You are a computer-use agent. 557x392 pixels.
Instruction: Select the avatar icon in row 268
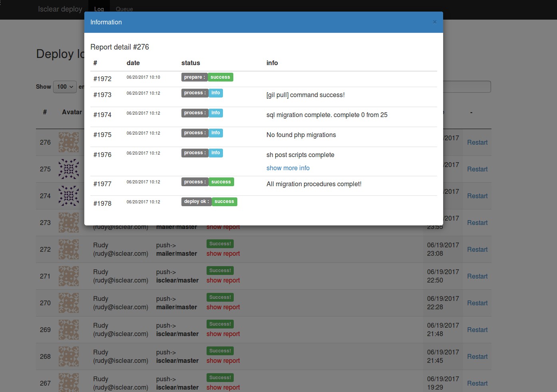coord(69,356)
